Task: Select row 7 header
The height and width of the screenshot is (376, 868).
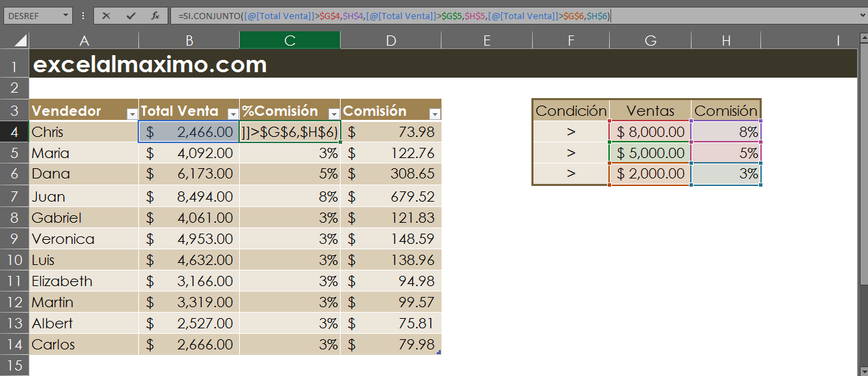Action: (14, 197)
